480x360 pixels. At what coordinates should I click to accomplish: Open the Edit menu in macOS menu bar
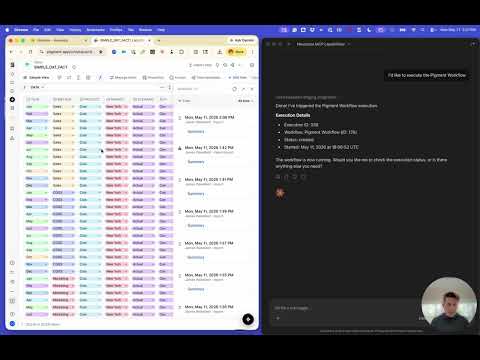tap(47, 30)
